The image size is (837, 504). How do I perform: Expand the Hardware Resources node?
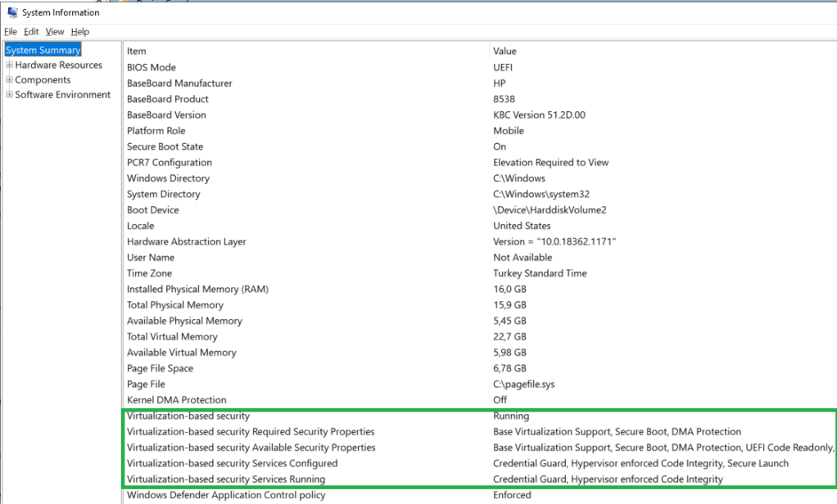9,65
